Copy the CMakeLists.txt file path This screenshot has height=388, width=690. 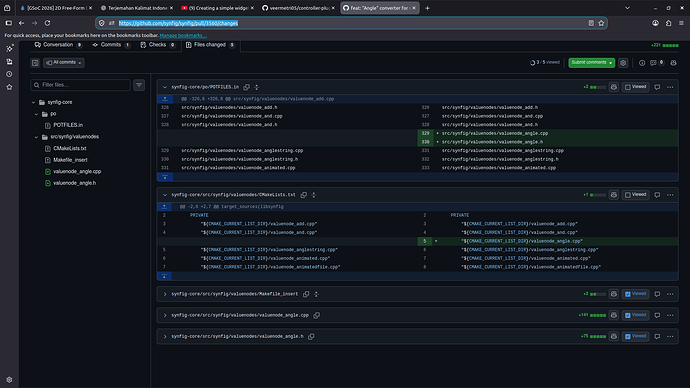304,195
